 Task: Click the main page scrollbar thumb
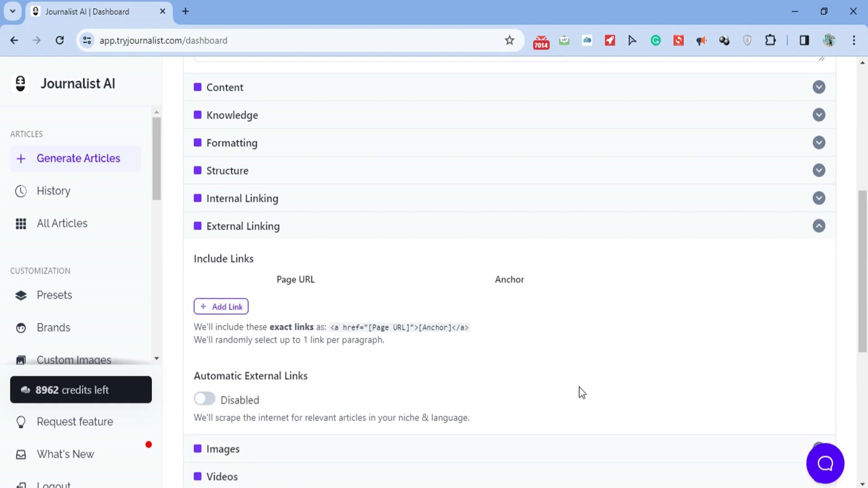point(862,272)
